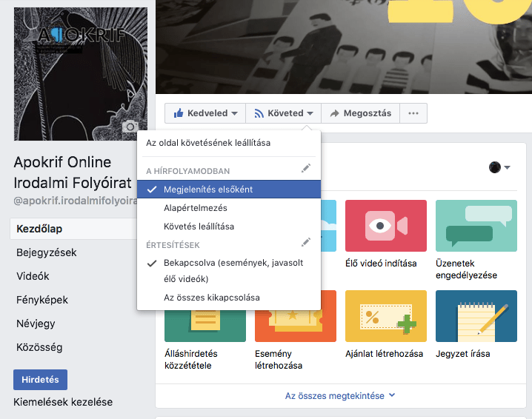Click the Esemény létrehozása orange ticket tile
532x419 pixels.
coord(296,326)
